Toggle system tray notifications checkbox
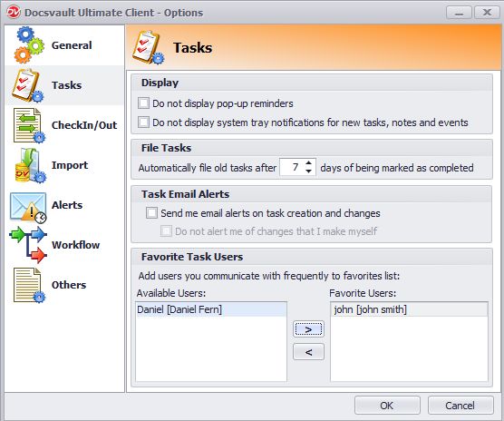Viewport: 504px width, 421px height. (x=143, y=122)
